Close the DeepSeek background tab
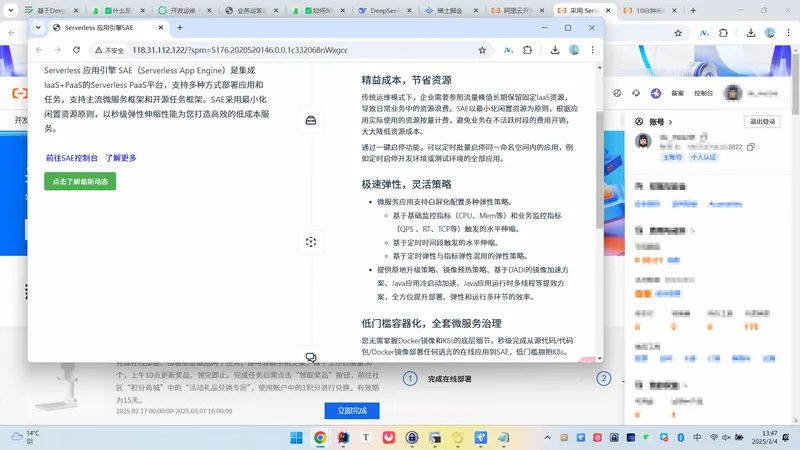Image resolution: width=800 pixels, height=450 pixels. point(409,10)
